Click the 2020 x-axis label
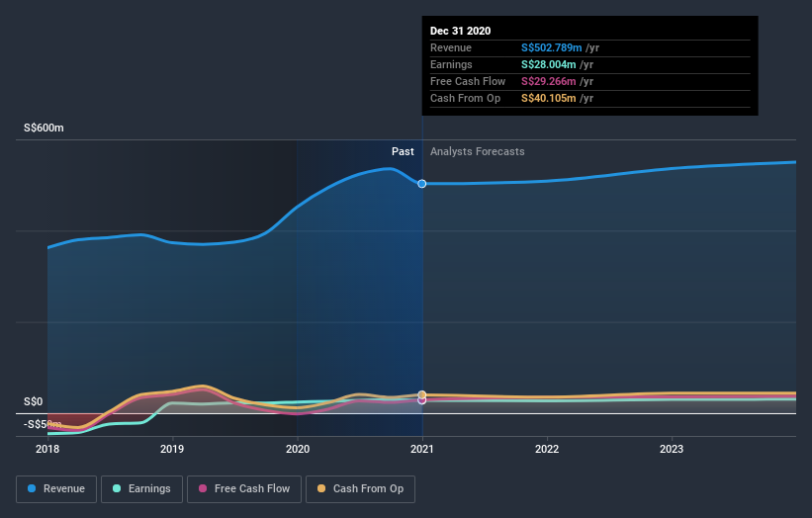Image resolution: width=812 pixels, height=518 pixels. click(x=298, y=449)
